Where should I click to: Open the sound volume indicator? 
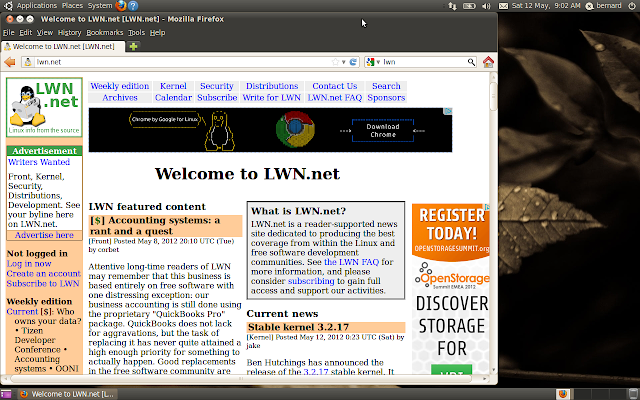[486, 6]
